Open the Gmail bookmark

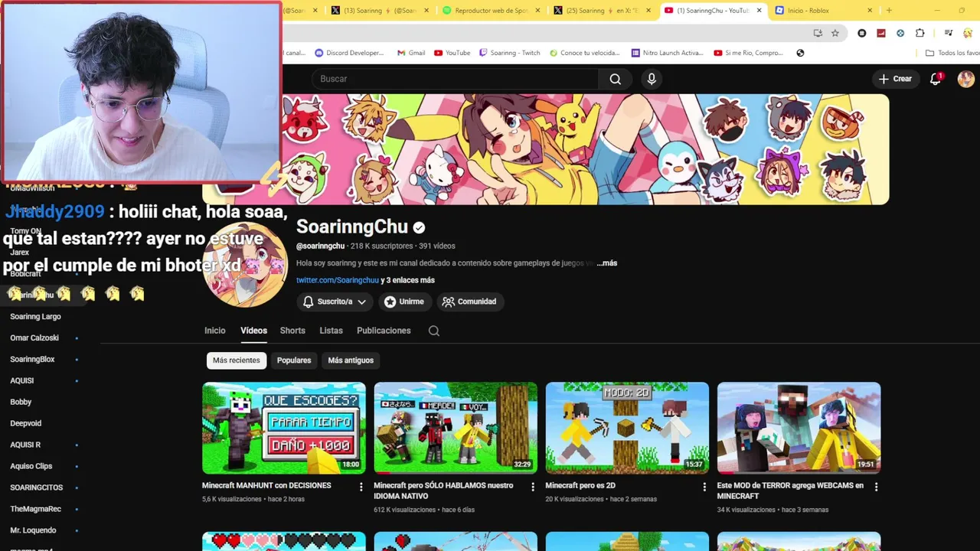[411, 53]
